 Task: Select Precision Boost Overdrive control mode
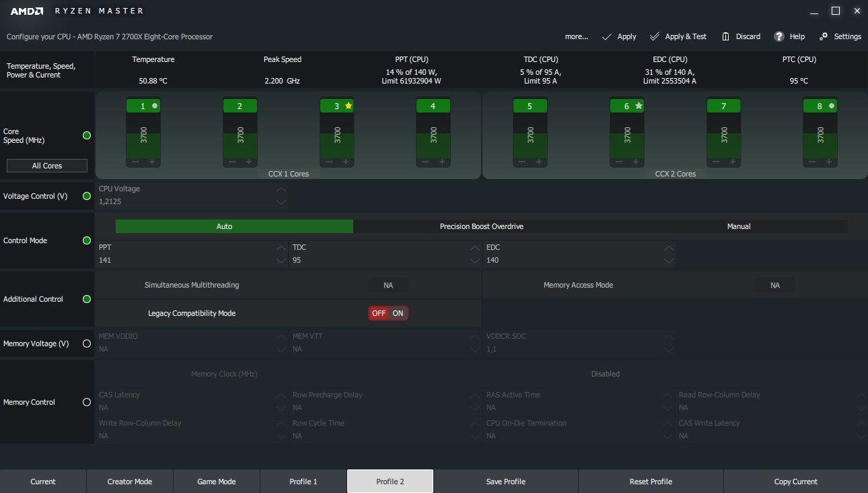[481, 226]
